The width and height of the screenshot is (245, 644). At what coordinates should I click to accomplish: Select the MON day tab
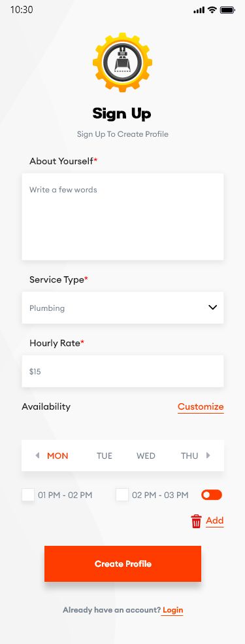click(x=57, y=456)
